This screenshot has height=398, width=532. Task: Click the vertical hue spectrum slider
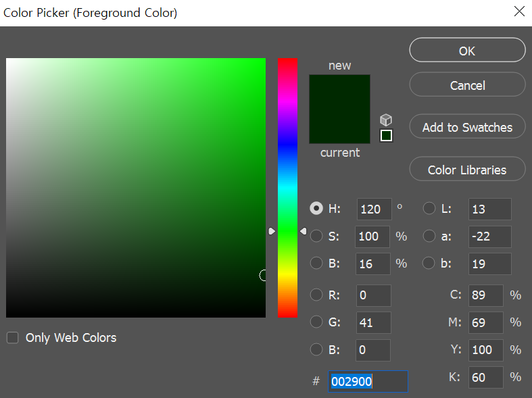288,188
